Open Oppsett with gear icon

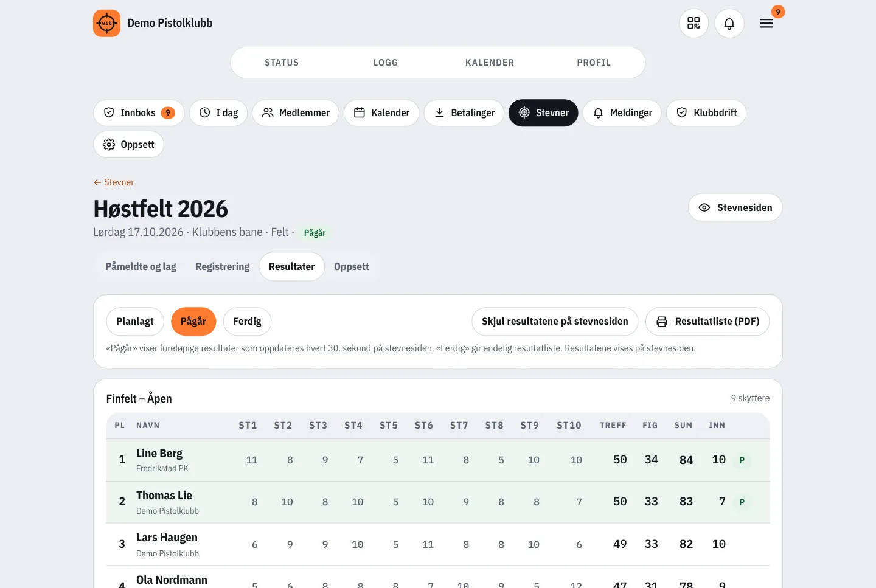point(128,144)
